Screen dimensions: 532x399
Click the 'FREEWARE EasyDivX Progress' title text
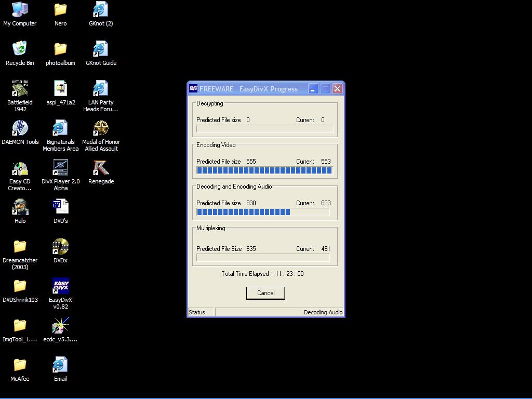[x=249, y=89]
